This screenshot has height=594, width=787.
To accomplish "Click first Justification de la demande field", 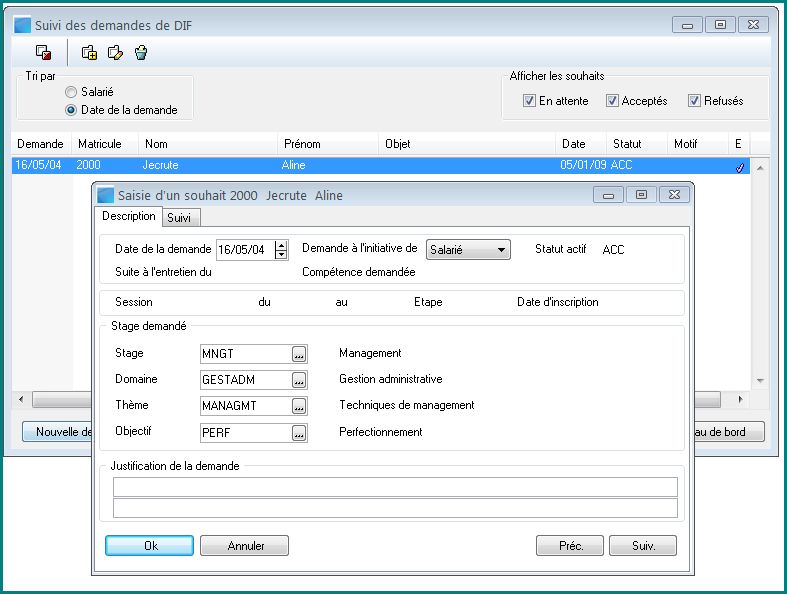I will (395, 487).
